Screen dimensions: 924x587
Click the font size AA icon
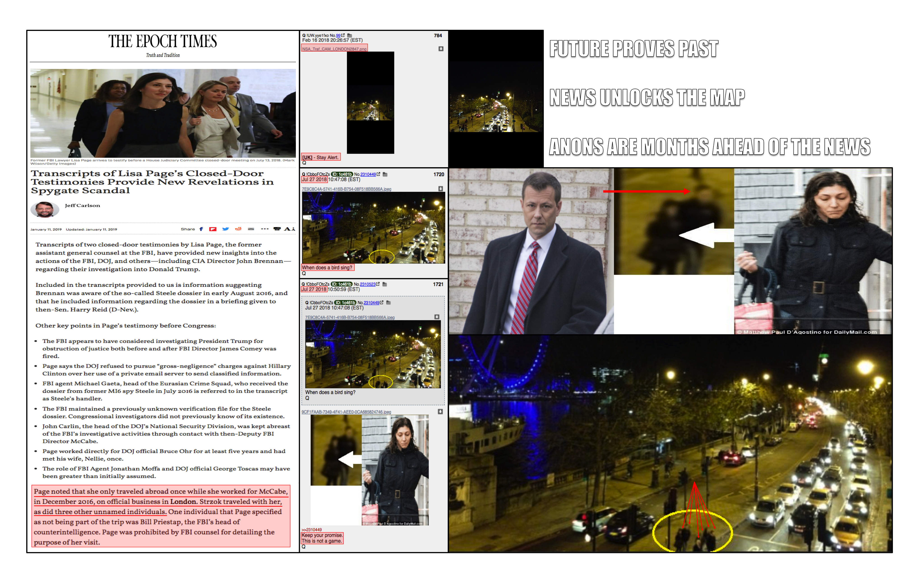click(x=289, y=229)
